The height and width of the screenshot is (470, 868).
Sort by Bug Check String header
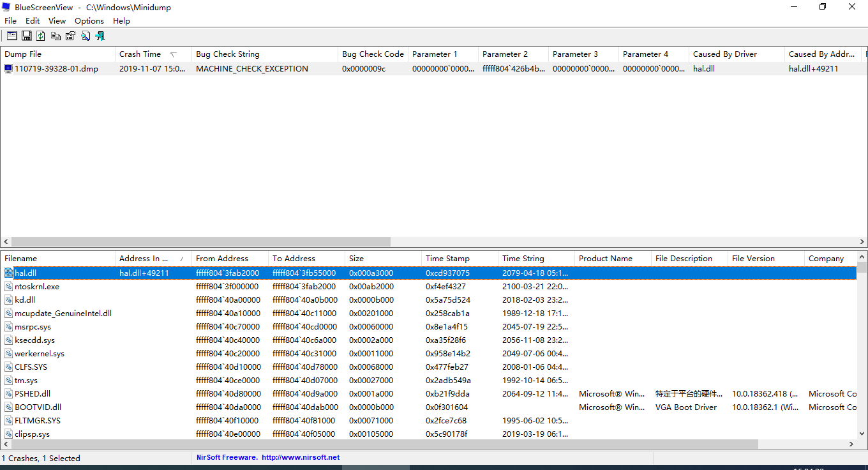click(265, 54)
